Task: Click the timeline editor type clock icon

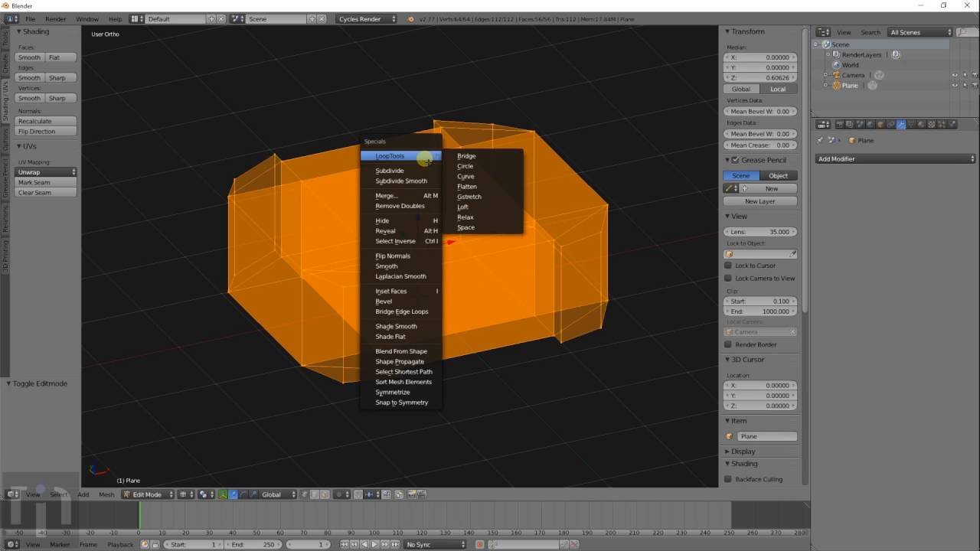Action: (x=13, y=544)
